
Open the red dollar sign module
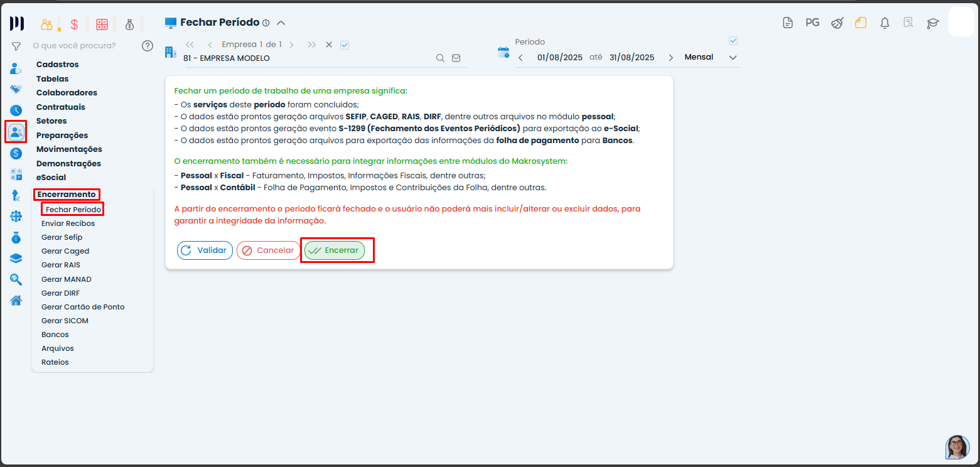tap(74, 24)
